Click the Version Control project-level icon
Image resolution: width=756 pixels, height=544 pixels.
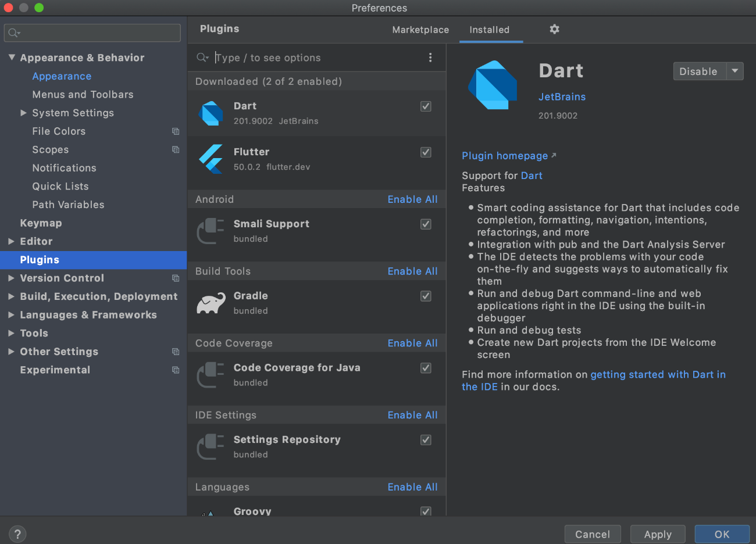pos(176,278)
